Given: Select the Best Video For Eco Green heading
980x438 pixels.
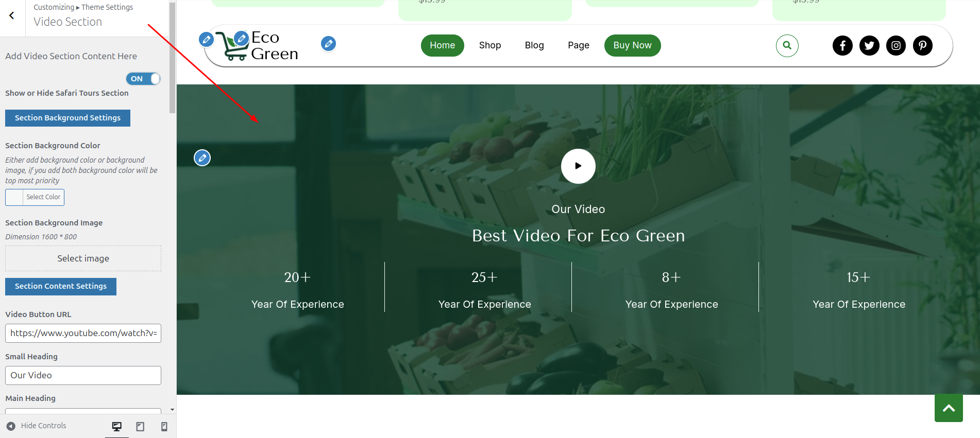Looking at the screenshot, I should [578, 236].
